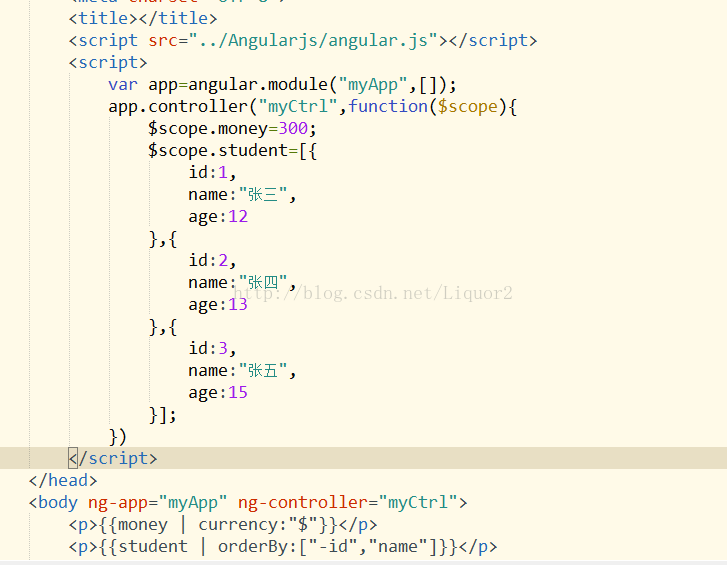Click the name "张五" line
Viewport: 727px width, 565px height.
(x=242, y=371)
